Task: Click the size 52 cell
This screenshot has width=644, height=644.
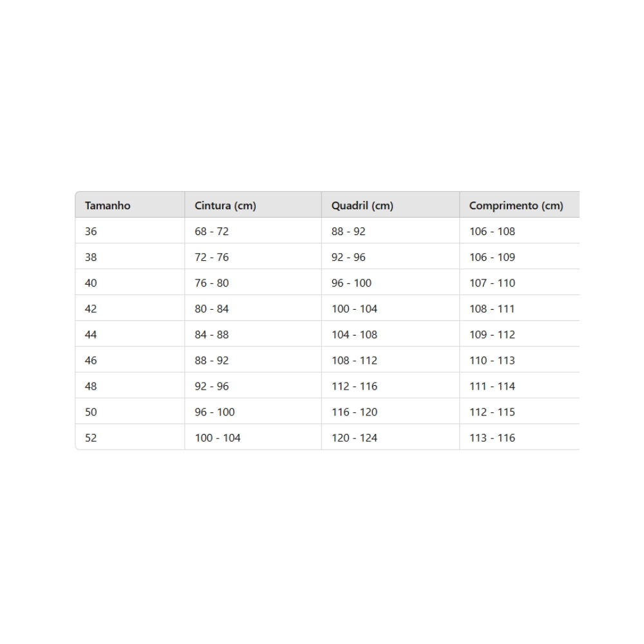Action: 91,437
